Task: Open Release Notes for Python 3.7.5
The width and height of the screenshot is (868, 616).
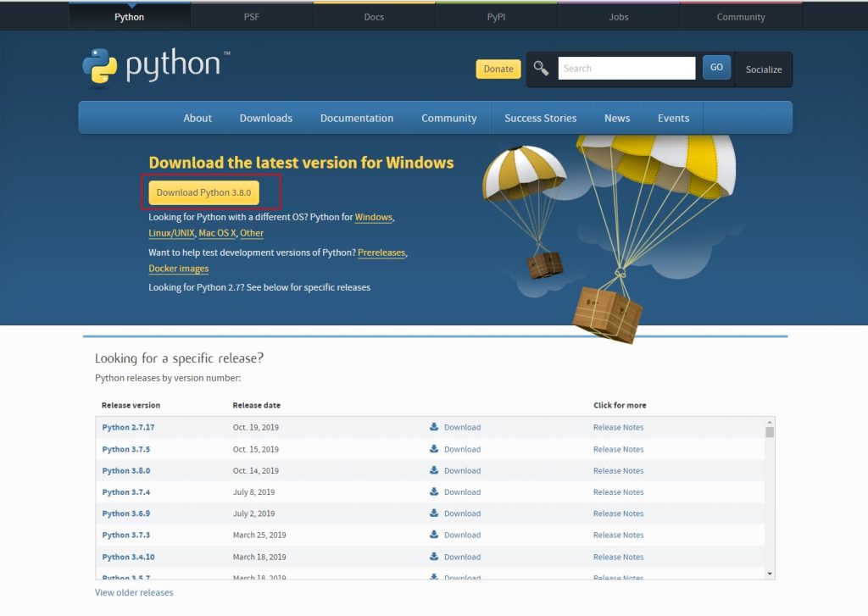Action: pyautogui.click(x=618, y=449)
